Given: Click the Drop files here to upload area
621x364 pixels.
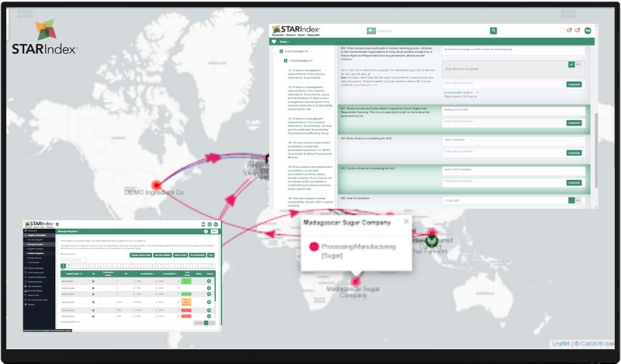Looking at the screenshot, I should point(513,69).
